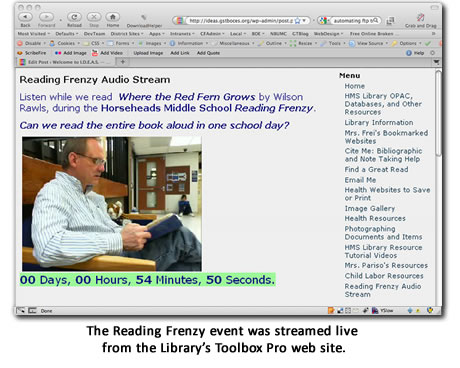Viewport: 460px width, 368px height.
Task: Show more bookmarks with the overflow chevron
Action: click(433, 34)
